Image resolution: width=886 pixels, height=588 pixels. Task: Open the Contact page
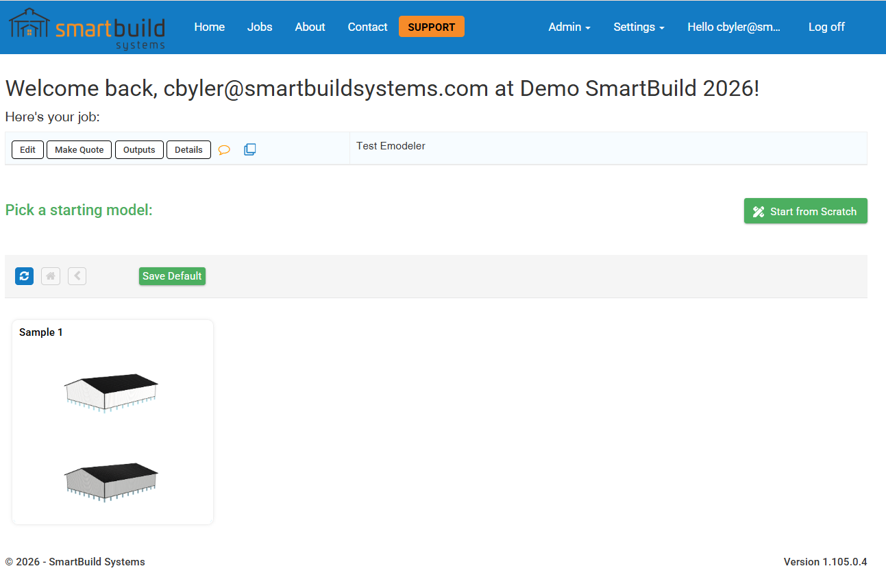(367, 27)
